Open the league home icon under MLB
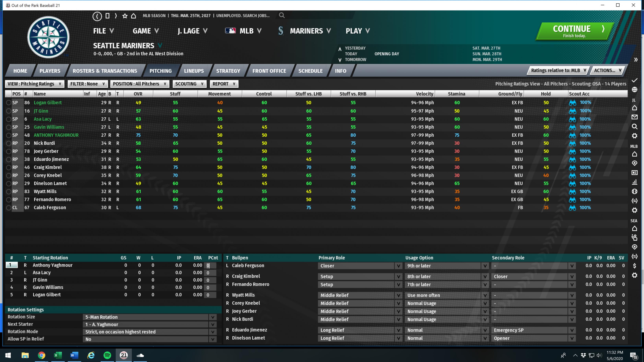 [635, 154]
